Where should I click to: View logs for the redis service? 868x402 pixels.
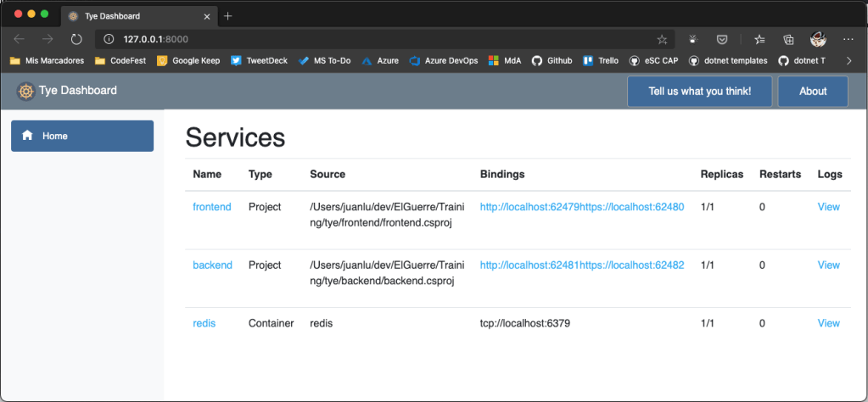coord(828,323)
